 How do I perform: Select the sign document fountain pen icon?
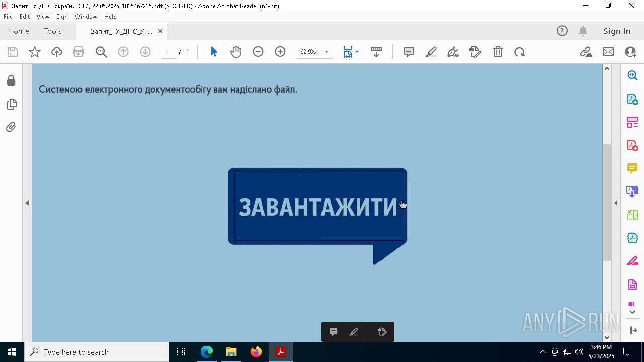[x=453, y=52]
